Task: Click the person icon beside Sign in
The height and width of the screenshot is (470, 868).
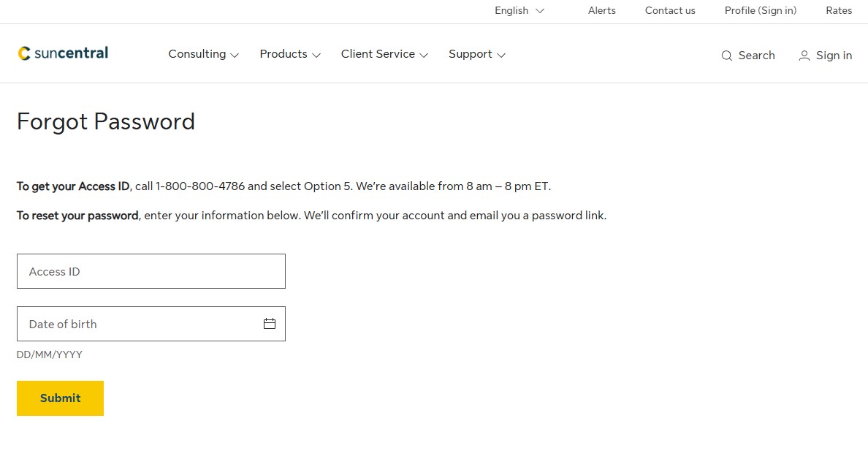Action: pos(804,56)
